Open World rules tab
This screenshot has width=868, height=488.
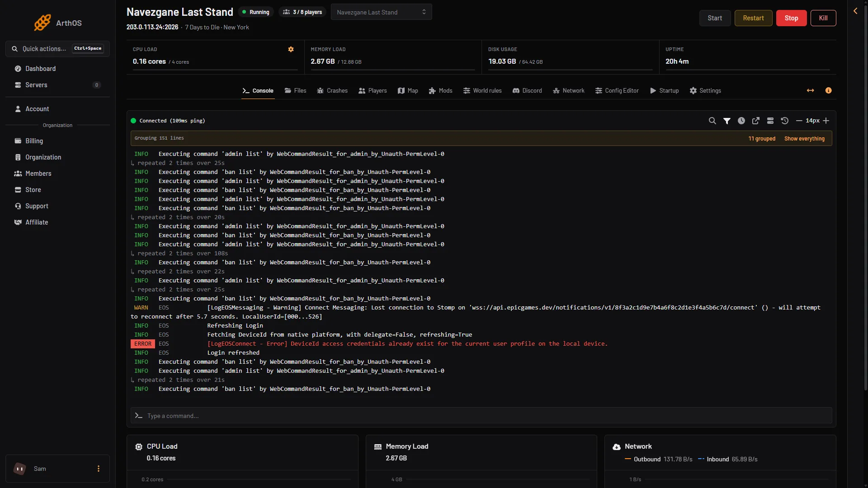pyautogui.click(x=482, y=91)
